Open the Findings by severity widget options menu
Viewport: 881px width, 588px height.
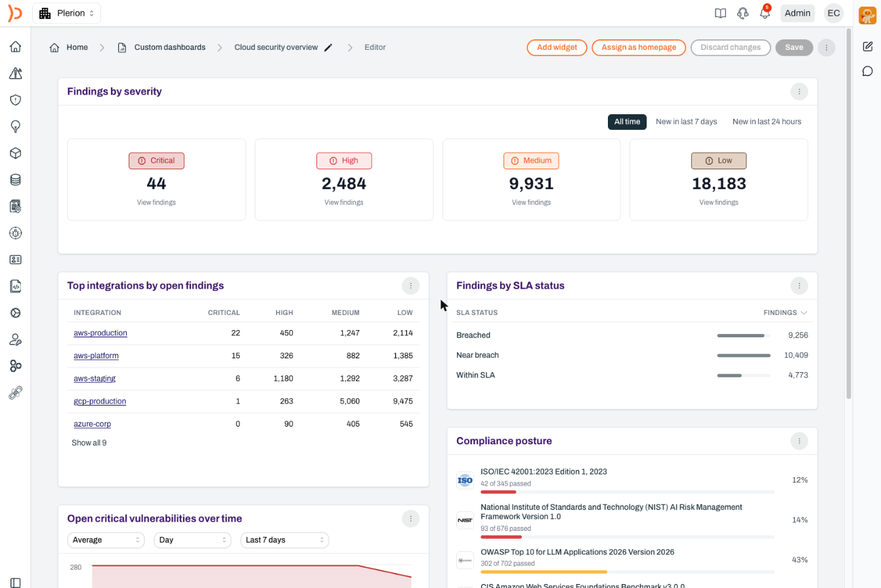point(799,91)
